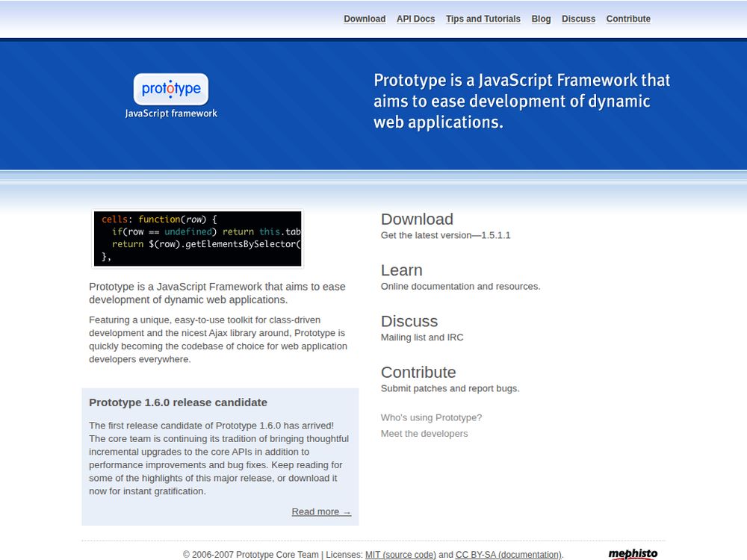Click 'Online documentation and resources.' text
The width and height of the screenshot is (747, 560).
tap(460, 286)
